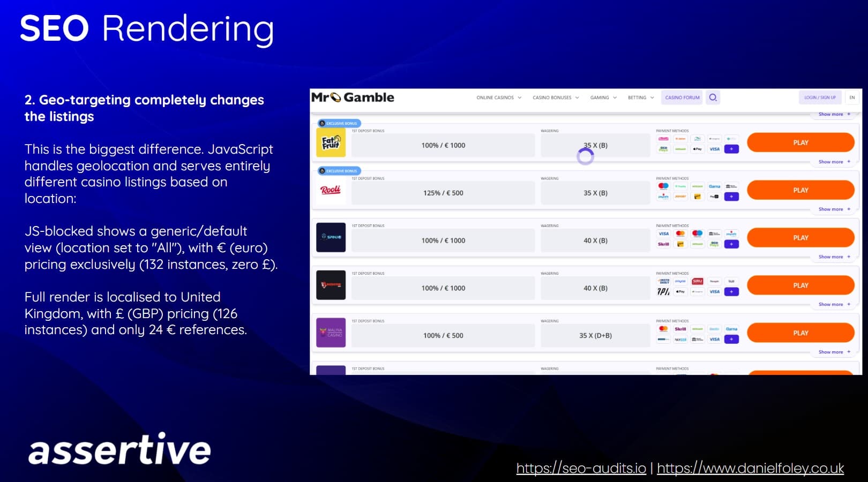Click the Apple Pay icon in Fat Fruit row
This screenshot has height=482, width=868.
pyautogui.click(x=697, y=149)
